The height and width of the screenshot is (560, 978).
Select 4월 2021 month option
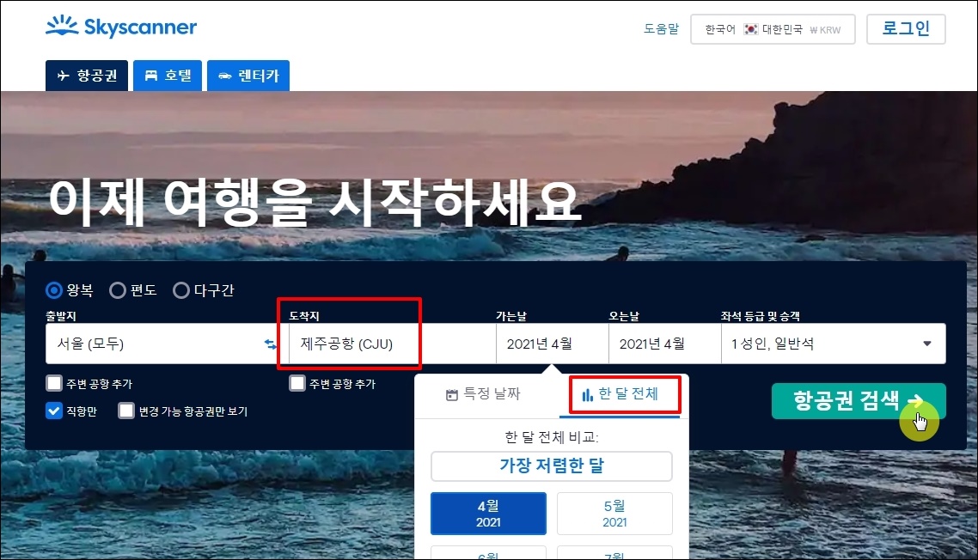488,514
